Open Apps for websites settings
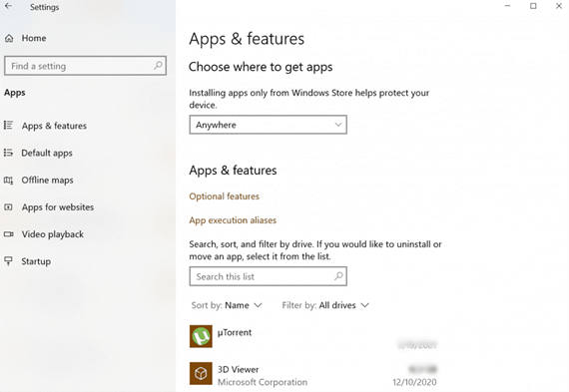The image size is (569, 392). pos(58,207)
